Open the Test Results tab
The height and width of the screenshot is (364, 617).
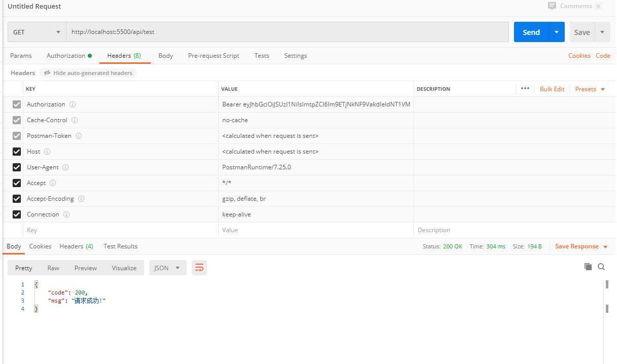click(x=120, y=246)
